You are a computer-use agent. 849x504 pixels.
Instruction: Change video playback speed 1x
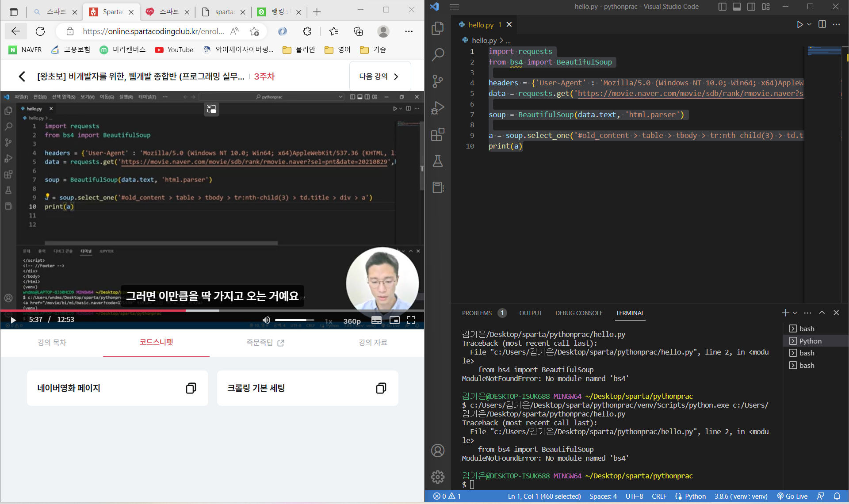(329, 321)
